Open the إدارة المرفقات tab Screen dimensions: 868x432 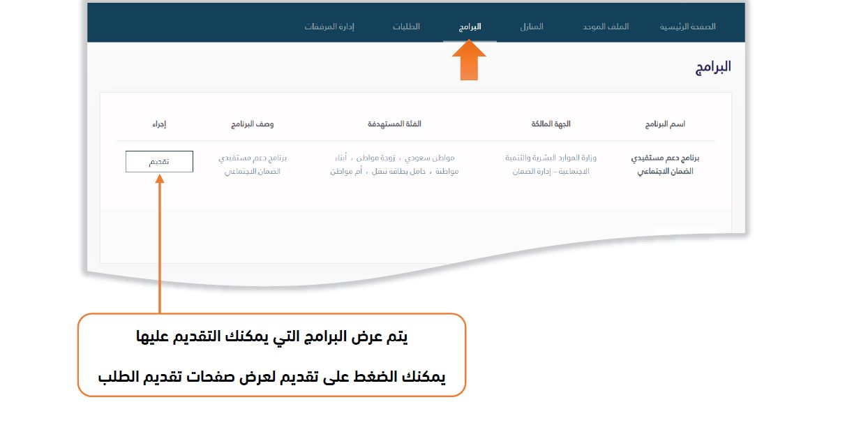[x=329, y=27]
